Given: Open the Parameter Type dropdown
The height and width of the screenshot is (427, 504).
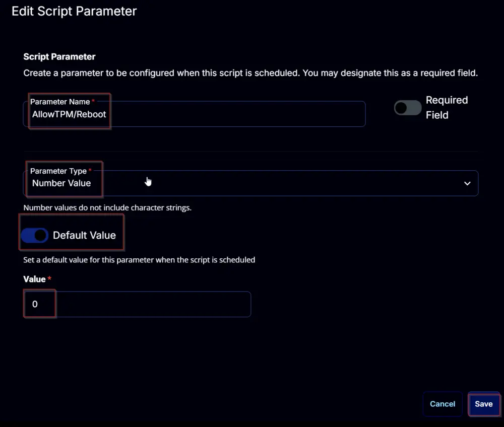Looking at the screenshot, I should point(250,183).
